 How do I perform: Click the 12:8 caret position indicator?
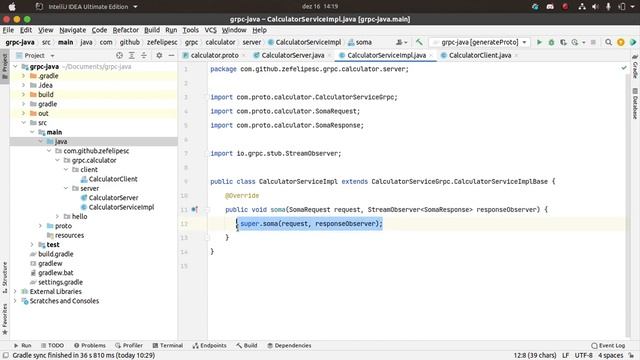[x=534, y=356]
